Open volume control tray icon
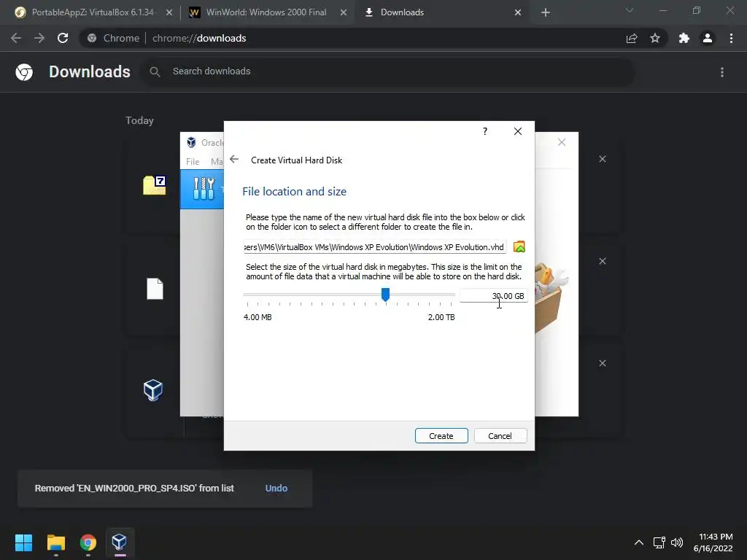 tap(677, 542)
